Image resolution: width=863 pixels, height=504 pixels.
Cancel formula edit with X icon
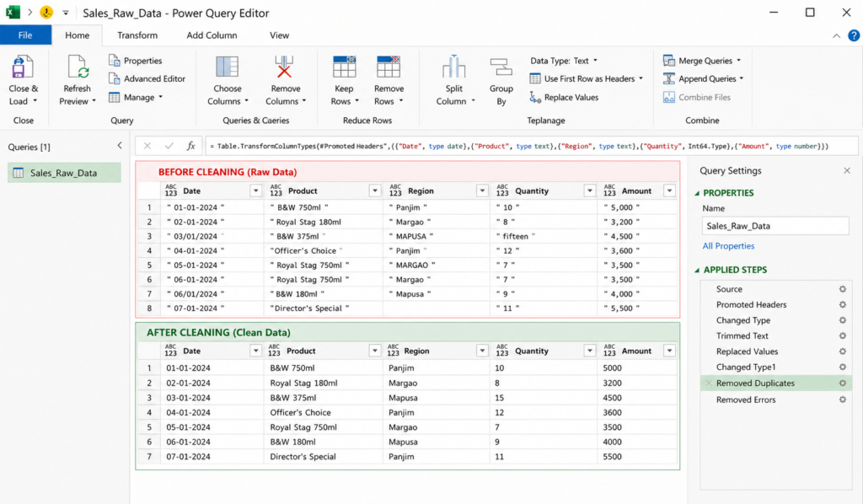click(147, 146)
